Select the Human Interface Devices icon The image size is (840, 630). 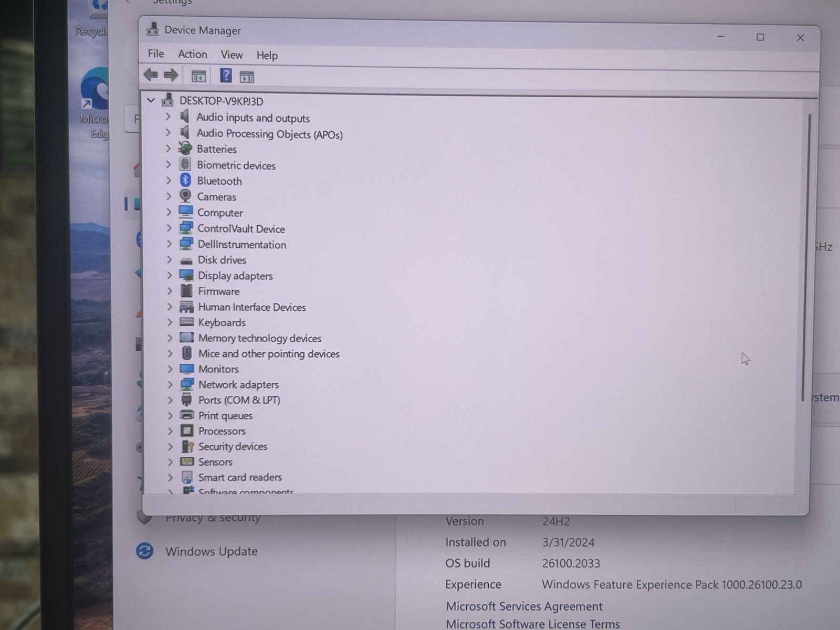(186, 307)
